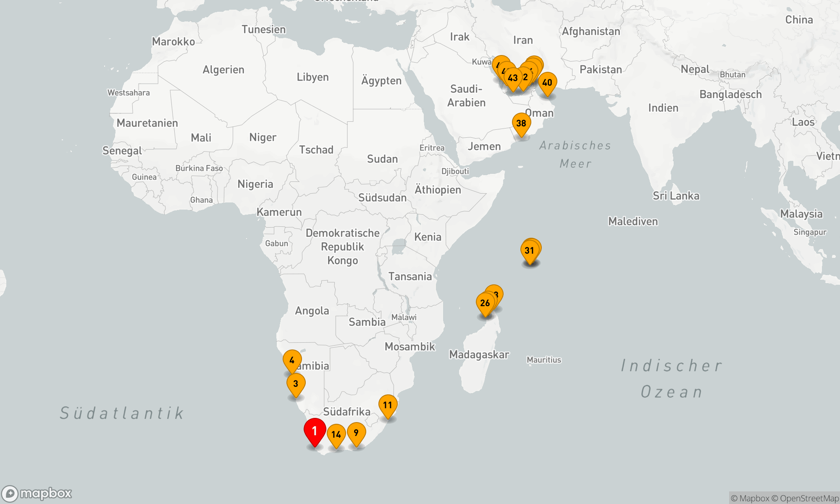Click marker 3 on the Namibian coast
Image resolution: width=840 pixels, height=504 pixels.
point(296,383)
